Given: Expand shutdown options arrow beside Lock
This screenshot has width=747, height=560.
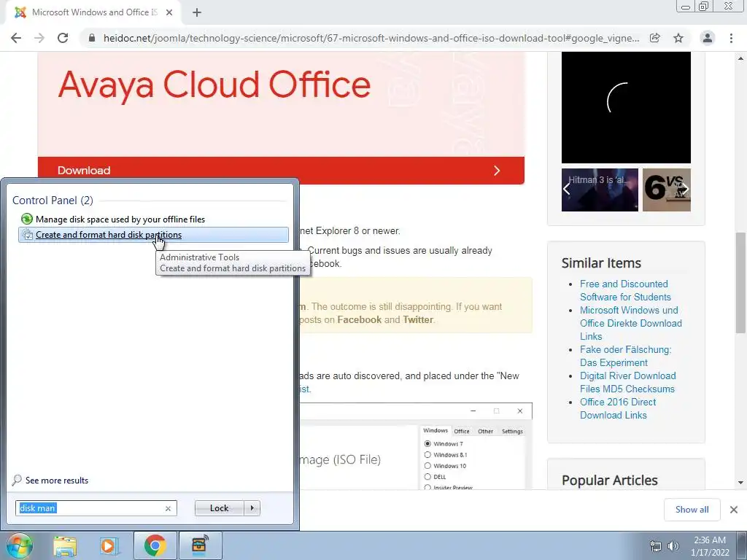Looking at the screenshot, I should tap(252, 508).
